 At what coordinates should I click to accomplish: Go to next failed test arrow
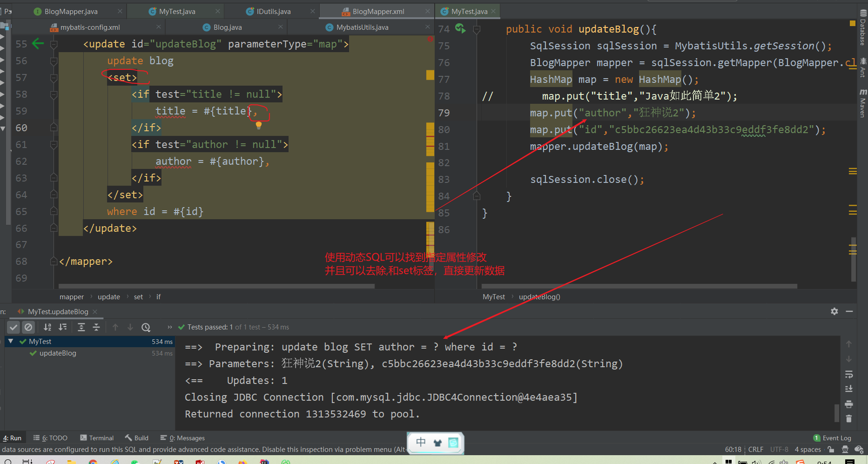[130, 327]
